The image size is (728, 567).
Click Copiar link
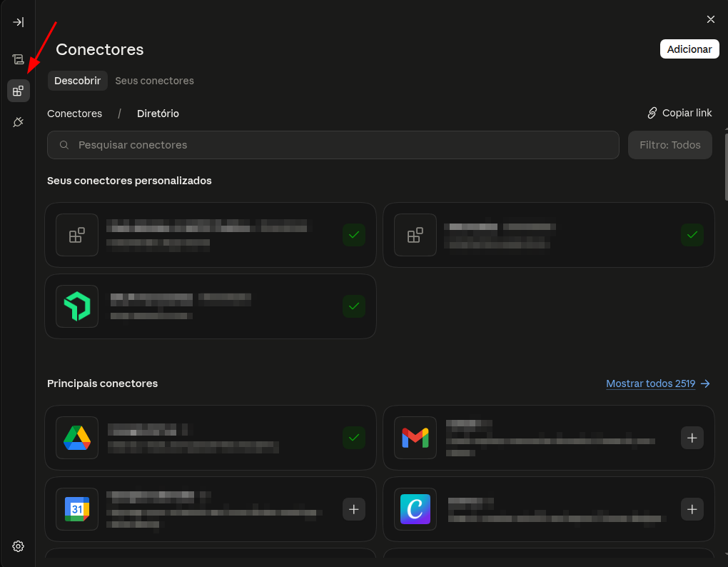(679, 113)
